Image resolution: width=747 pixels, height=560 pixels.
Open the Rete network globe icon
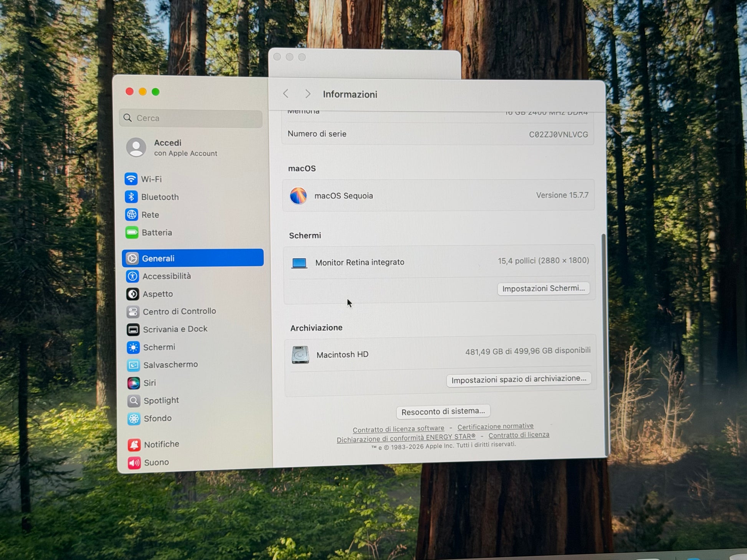pyautogui.click(x=132, y=215)
